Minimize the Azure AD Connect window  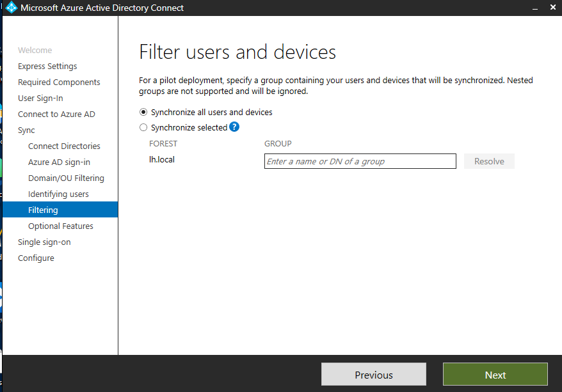click(x=534, y=8)
